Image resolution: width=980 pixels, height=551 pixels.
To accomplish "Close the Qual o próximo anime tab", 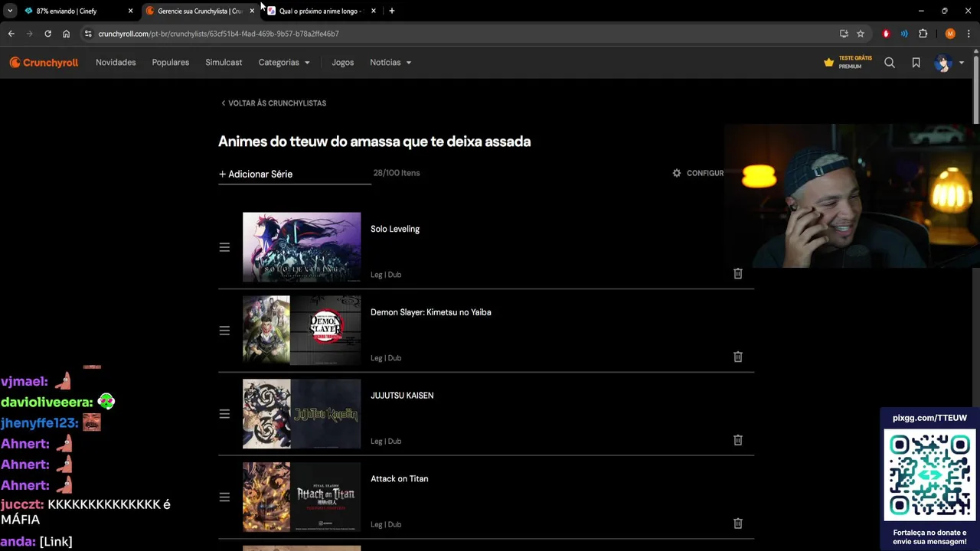I will (373, 11).
